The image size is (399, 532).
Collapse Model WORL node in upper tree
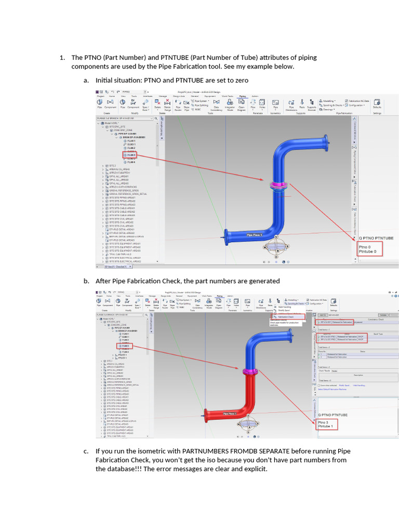pos(98,123)
